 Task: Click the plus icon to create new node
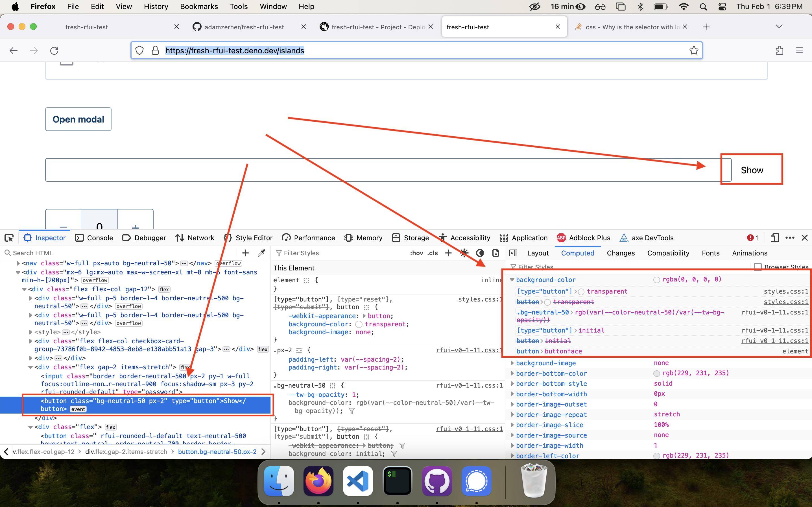pos(245,253)
